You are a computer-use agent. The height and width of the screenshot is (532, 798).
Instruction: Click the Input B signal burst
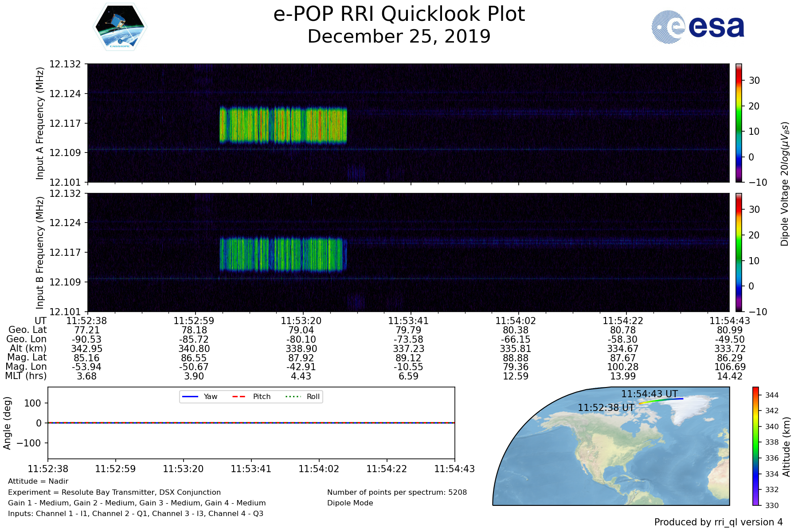(283, 254)
